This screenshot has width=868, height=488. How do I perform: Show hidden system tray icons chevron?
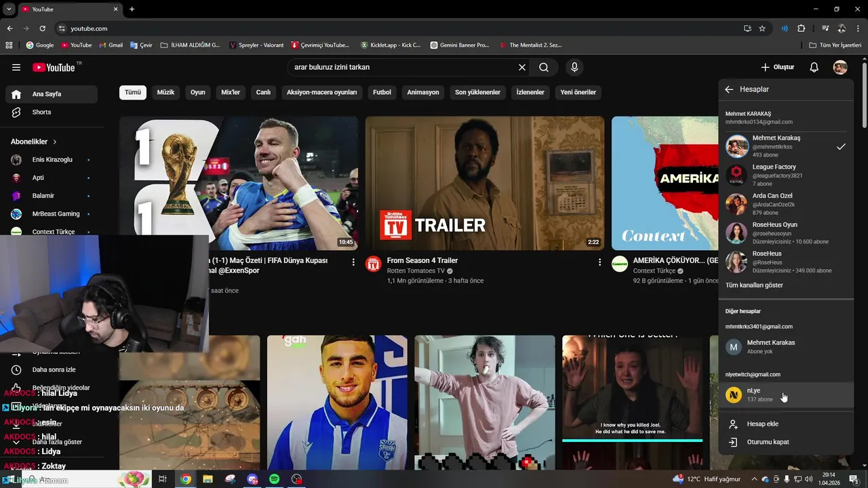[753, 479]
